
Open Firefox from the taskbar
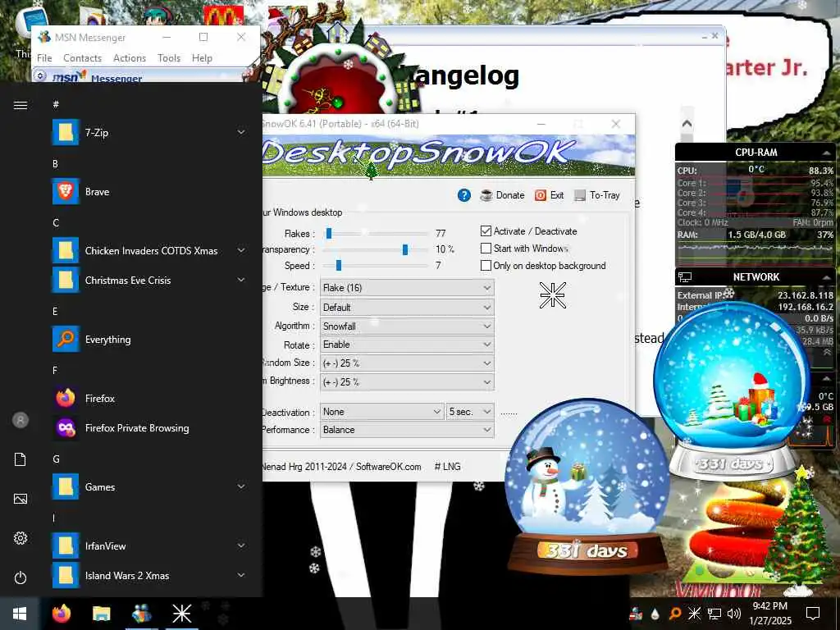point(61,614)
